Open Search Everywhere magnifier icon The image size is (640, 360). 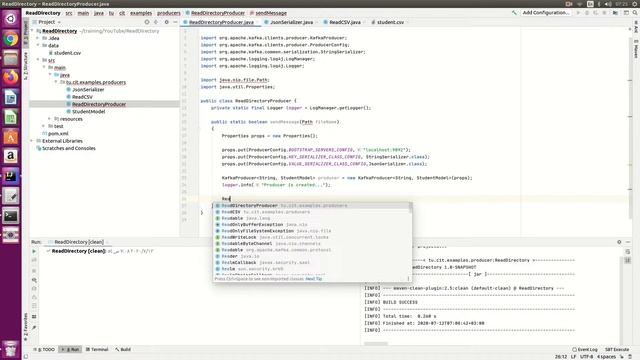click(635, 13)
